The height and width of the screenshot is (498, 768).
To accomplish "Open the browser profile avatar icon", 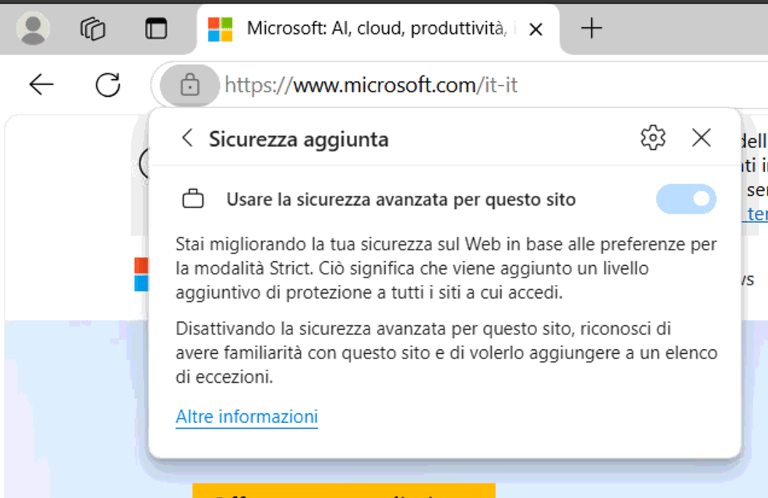I will click(x=33, y=28).
